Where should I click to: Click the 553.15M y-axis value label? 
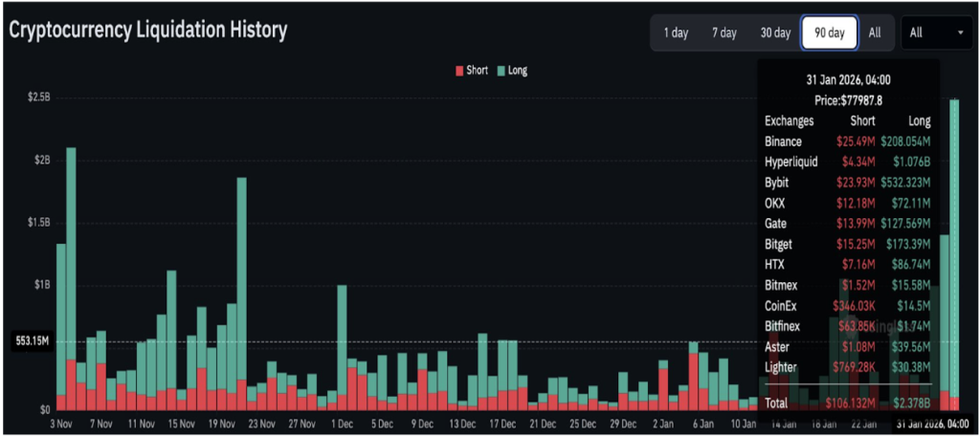[33, 341]
